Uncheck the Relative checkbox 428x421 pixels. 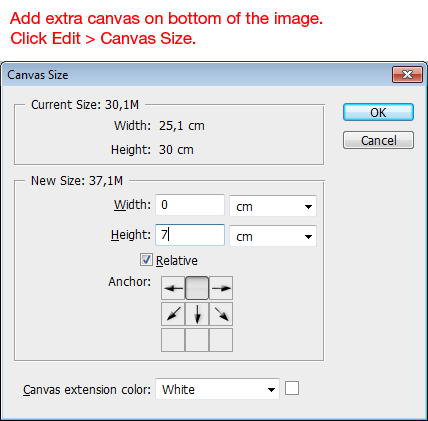pos(146,260)
